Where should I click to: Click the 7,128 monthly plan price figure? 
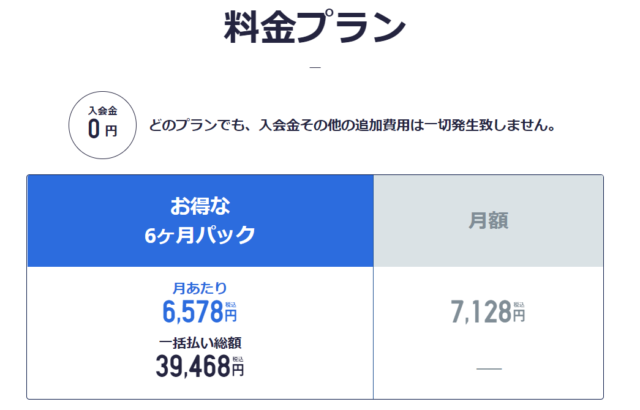[x=481, y=313]
